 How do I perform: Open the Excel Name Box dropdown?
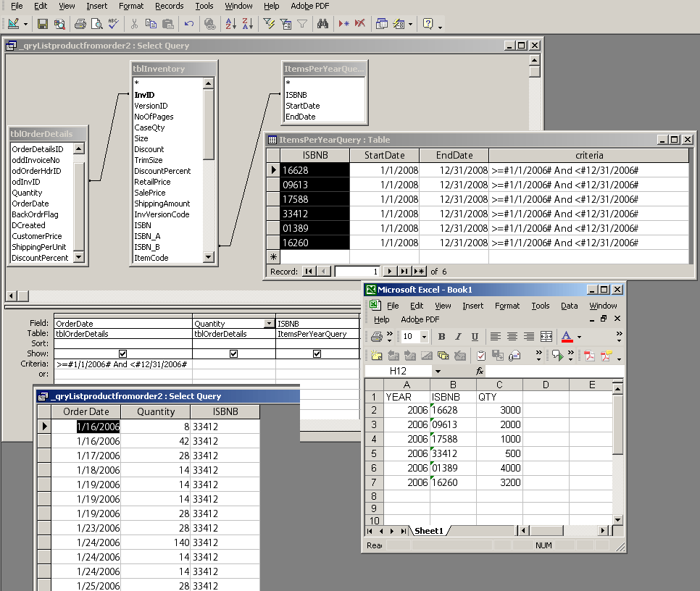tap(438, 371)
